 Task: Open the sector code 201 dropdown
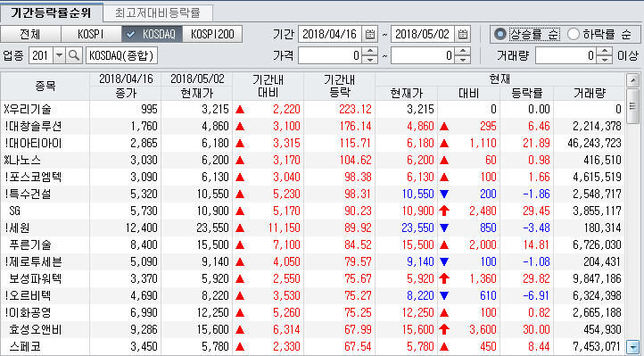pyautogui.click(x=59, y=55)
